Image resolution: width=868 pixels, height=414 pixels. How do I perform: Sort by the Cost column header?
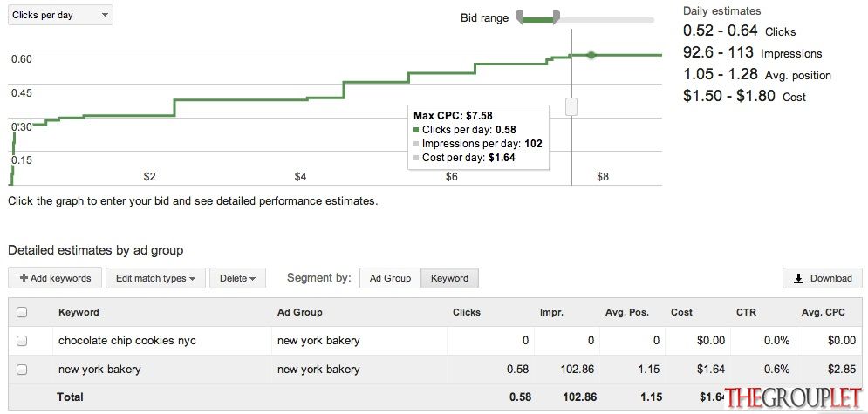click(681, 312)
